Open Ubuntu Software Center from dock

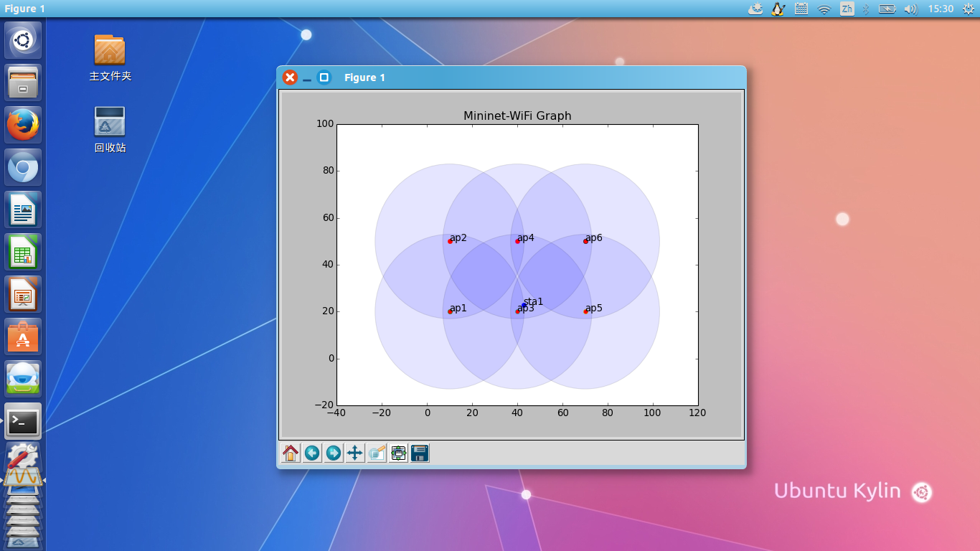(23, 336)
